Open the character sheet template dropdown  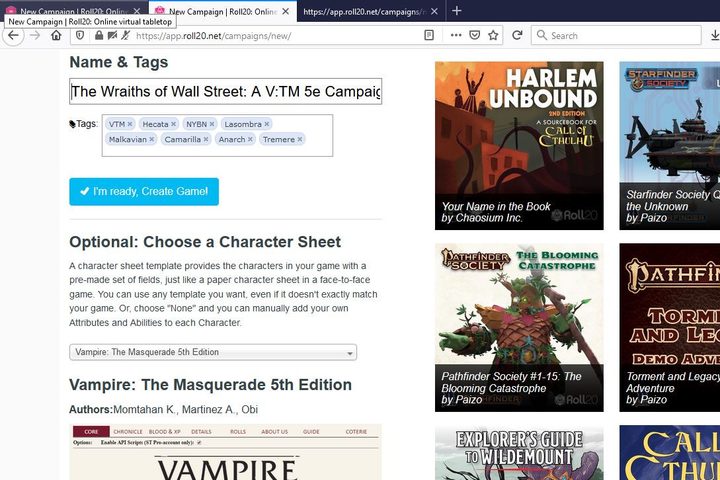213,352
